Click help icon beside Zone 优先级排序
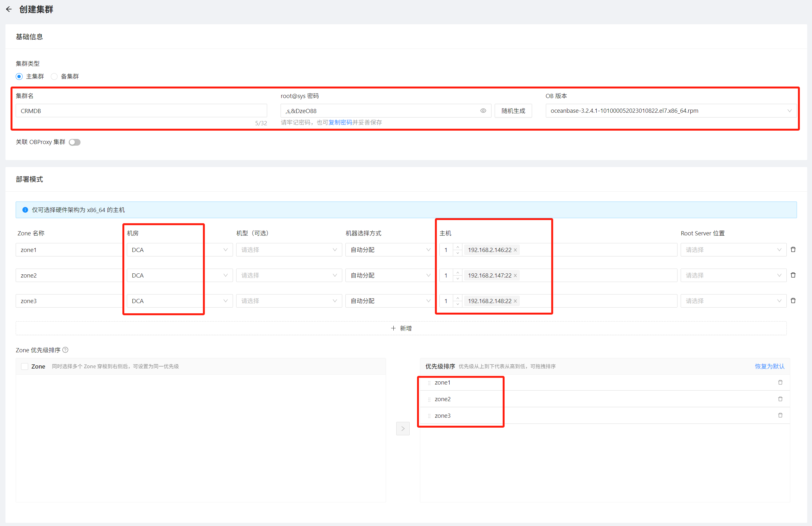 [x=66, y=350]
